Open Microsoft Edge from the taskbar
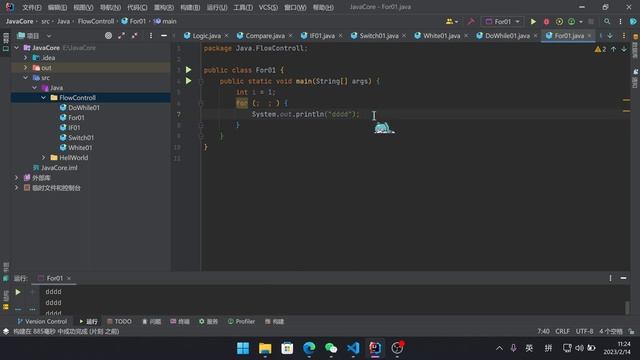Image resolution: width=640 pixels, height=360 pixels. point(309,348)
